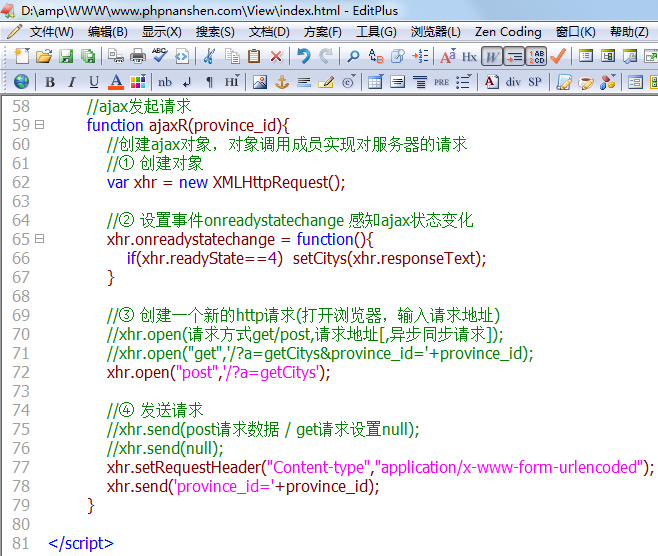
Task: Open the 工具(G) menu
Action: tap(376, 32)
